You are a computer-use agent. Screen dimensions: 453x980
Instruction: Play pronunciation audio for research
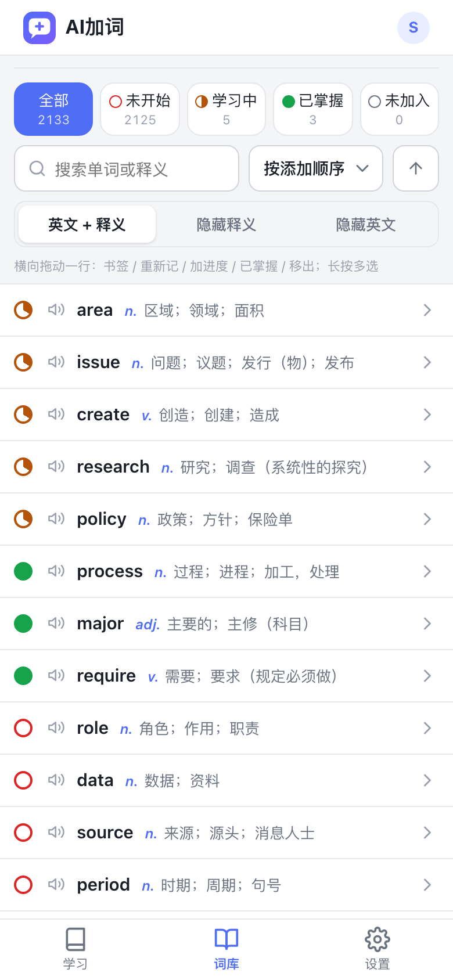tap(56, 467)
